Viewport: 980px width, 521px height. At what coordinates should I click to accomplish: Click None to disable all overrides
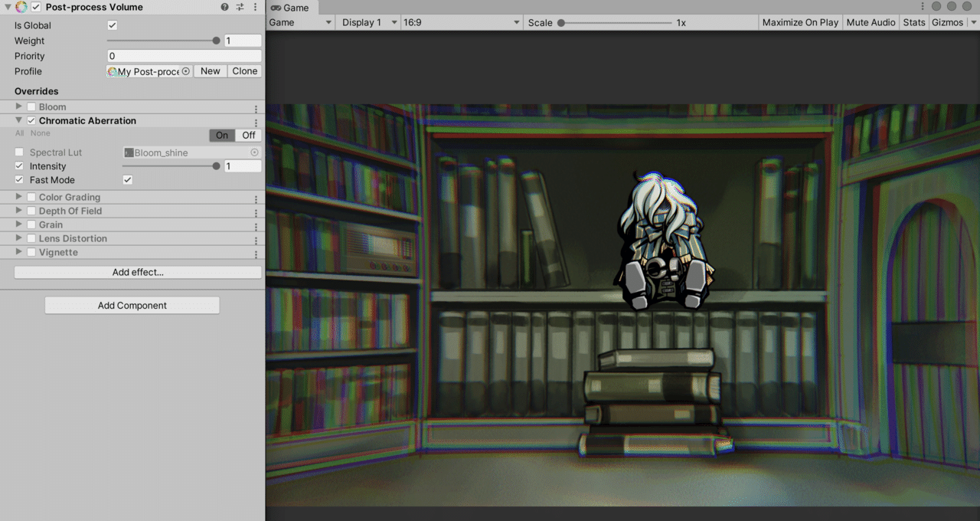tap(40, 133)
